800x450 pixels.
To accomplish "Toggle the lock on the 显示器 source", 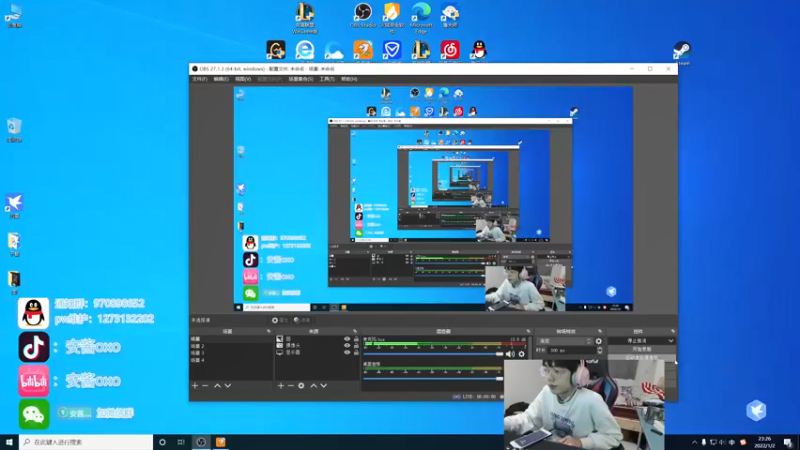I will pos(356,352).
